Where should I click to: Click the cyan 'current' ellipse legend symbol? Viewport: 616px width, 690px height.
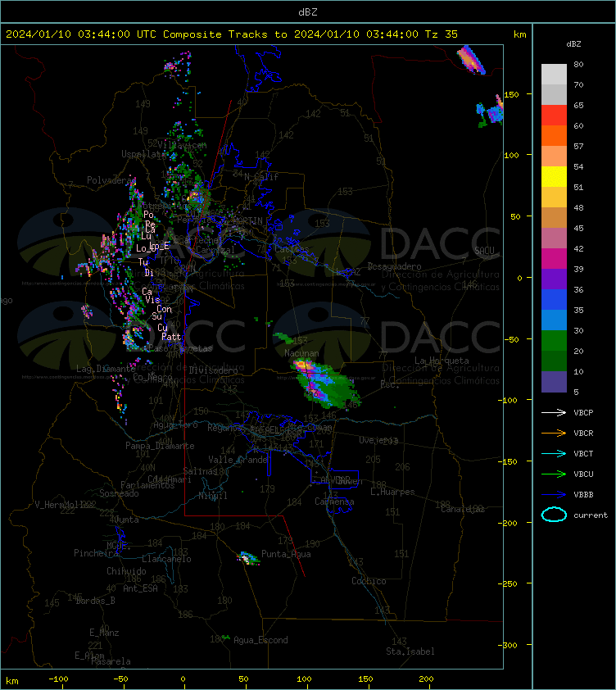point(554,515)
